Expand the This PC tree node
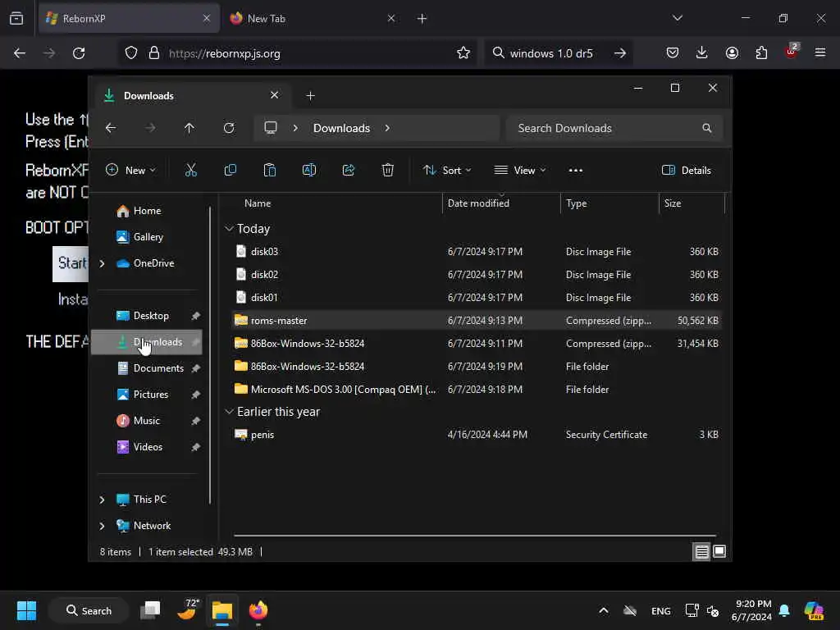 coord(102,500)
